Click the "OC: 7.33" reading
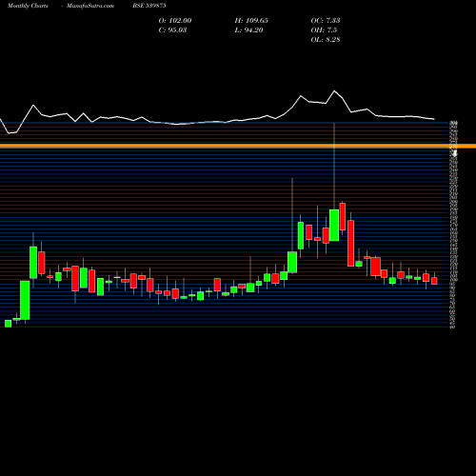The height and width of the screenshot is (476, 476). pos(326,20)
